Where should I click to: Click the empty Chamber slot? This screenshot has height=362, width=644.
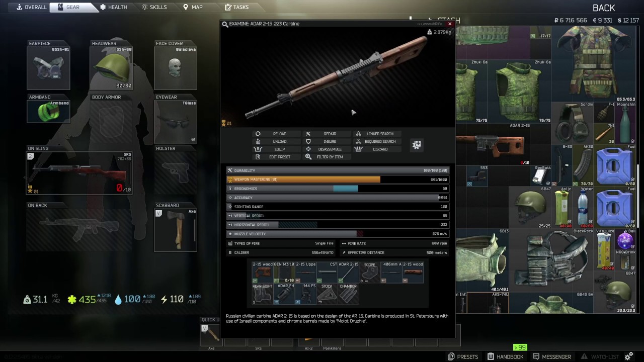click(348, 294)
